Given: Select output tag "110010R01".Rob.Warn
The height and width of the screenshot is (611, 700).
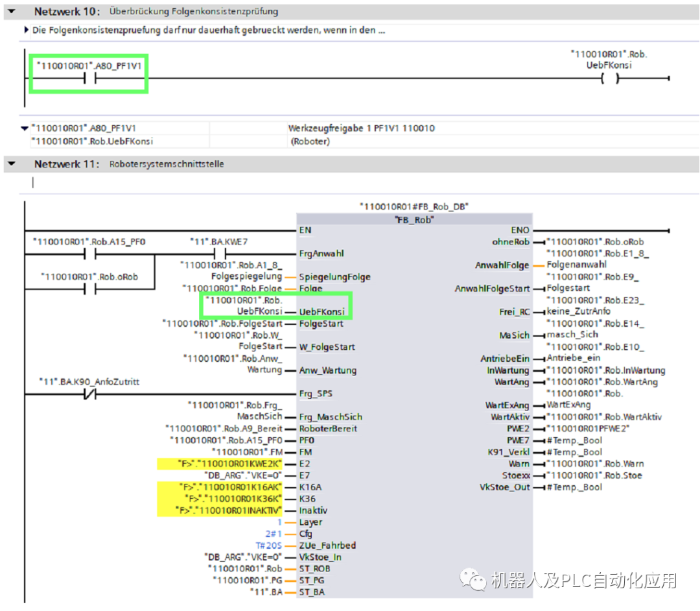Looking at the screenshot, I should coord(596,463).
